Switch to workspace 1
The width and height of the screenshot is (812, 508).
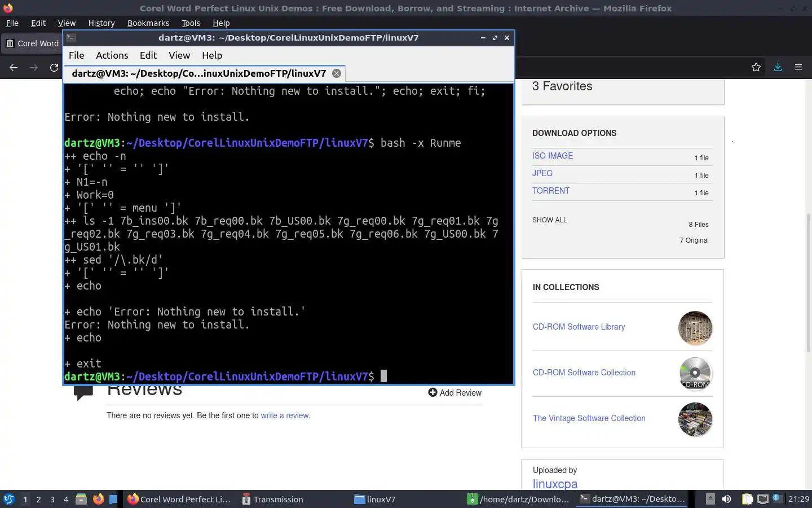click(25, 500)
